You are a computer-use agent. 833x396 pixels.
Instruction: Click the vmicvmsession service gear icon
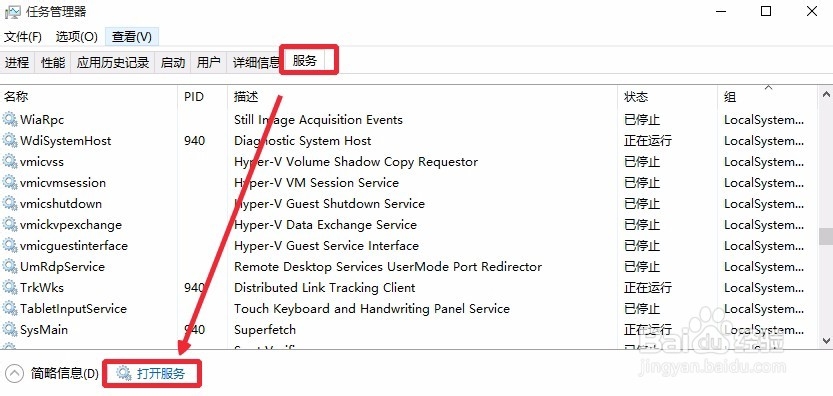[10, 182]
